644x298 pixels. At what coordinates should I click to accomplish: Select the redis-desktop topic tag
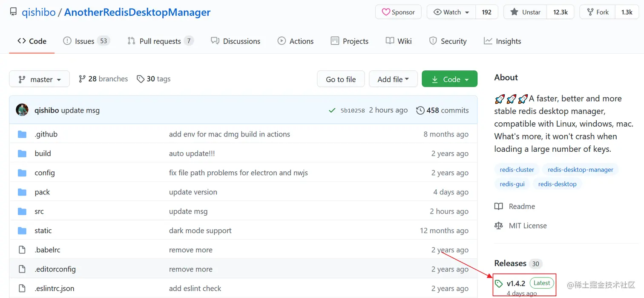(x=557, y=184)
